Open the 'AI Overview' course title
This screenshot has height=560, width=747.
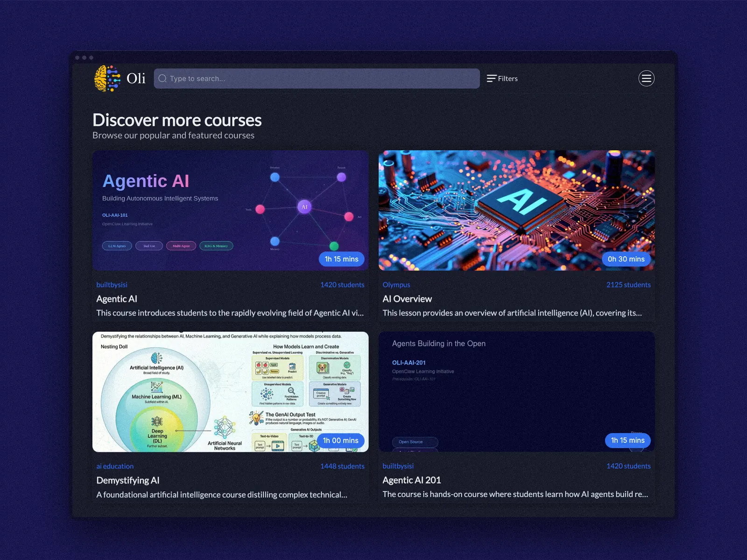407,299
